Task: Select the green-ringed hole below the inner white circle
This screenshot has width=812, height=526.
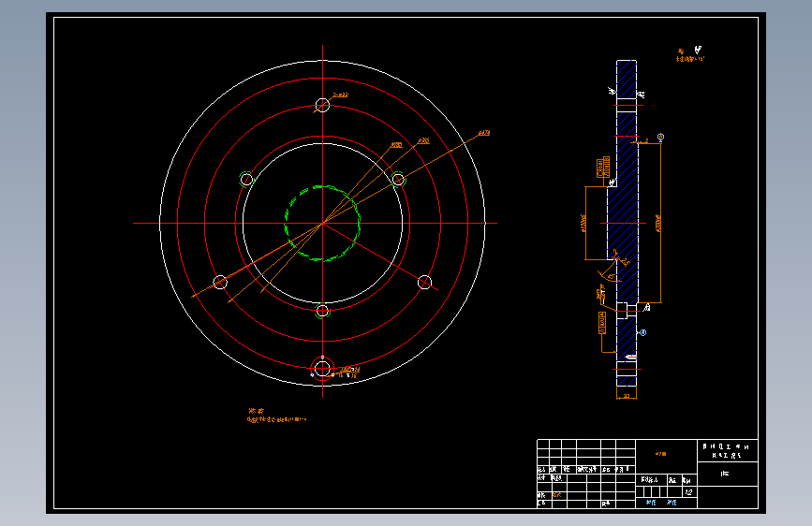Action: [322, 311]
